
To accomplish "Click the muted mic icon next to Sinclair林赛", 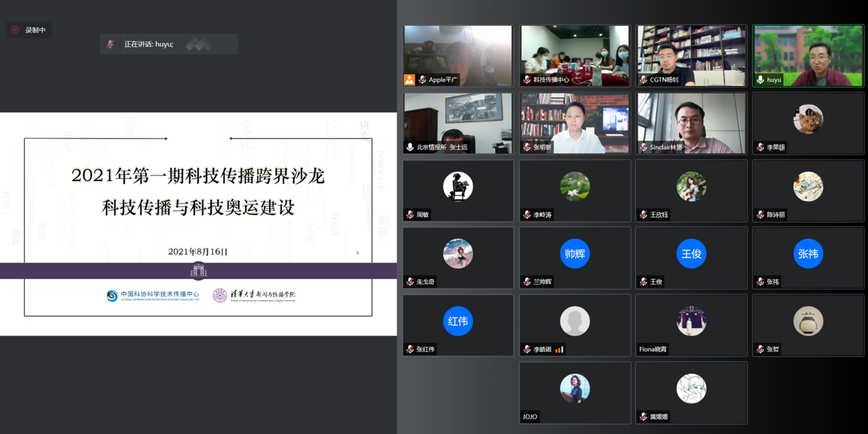I will [x=643, y=147].
